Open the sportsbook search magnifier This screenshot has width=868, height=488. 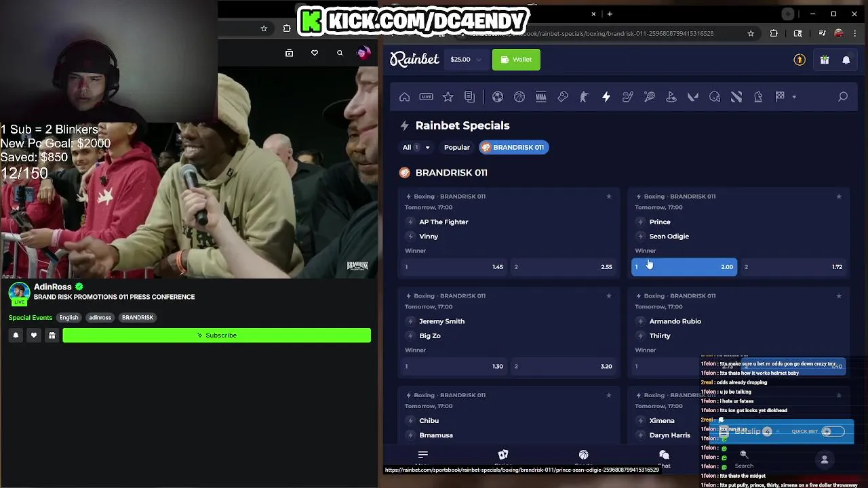(x=843, y=97)
